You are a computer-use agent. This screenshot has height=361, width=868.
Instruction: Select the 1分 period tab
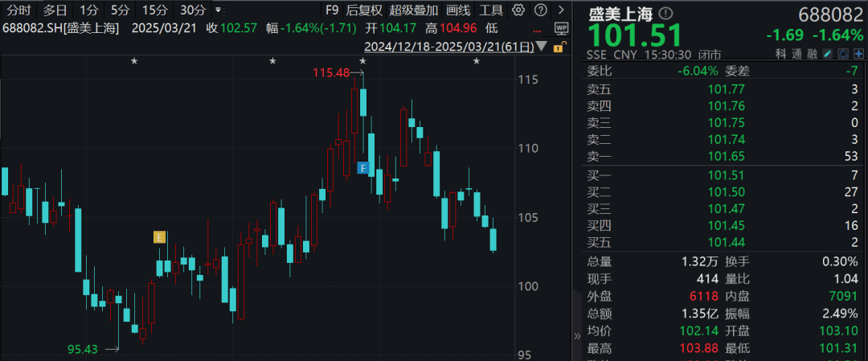click(88, 10)
